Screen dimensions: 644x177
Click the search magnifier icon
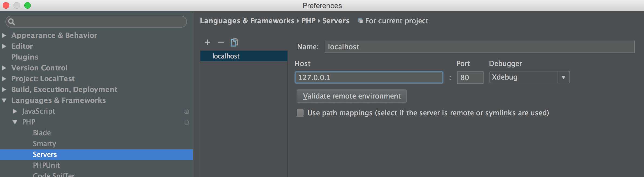[11, 22]
